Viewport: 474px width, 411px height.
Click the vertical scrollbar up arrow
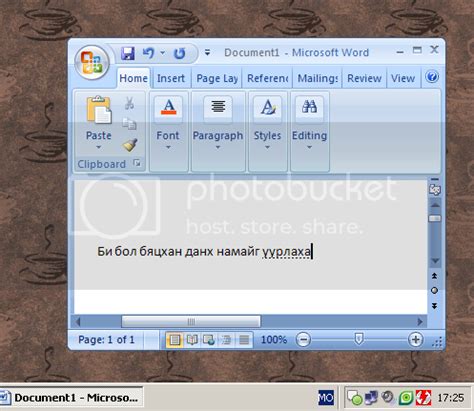[x=435, y=205]
